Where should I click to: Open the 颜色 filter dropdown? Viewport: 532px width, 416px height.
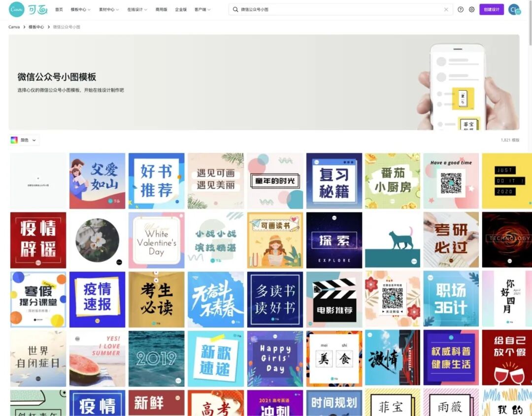24,140
